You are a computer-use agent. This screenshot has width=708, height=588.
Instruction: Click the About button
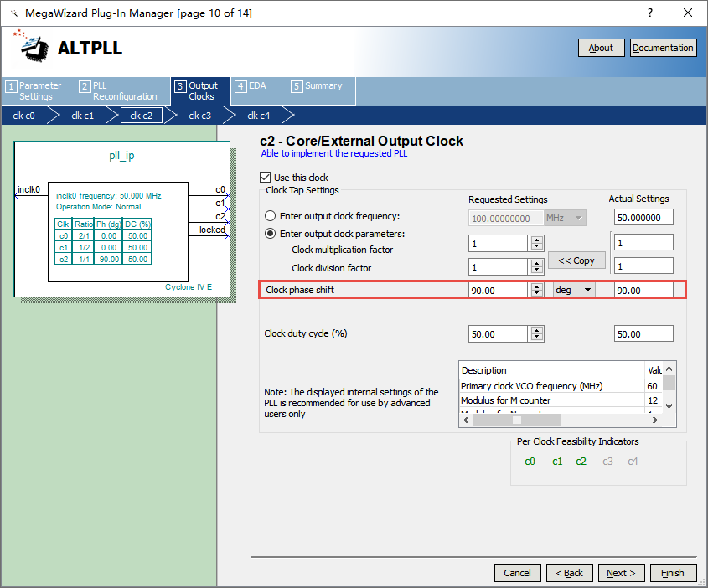click(x=601, y=48)
